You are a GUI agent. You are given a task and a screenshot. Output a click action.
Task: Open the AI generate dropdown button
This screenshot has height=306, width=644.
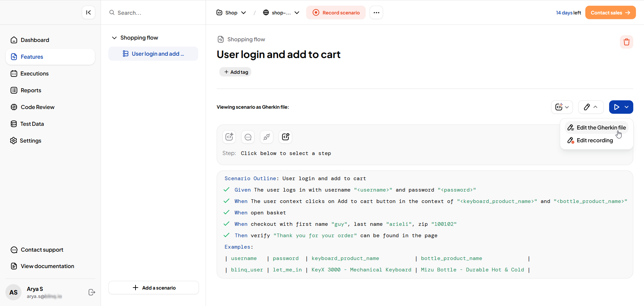point(562,107)
